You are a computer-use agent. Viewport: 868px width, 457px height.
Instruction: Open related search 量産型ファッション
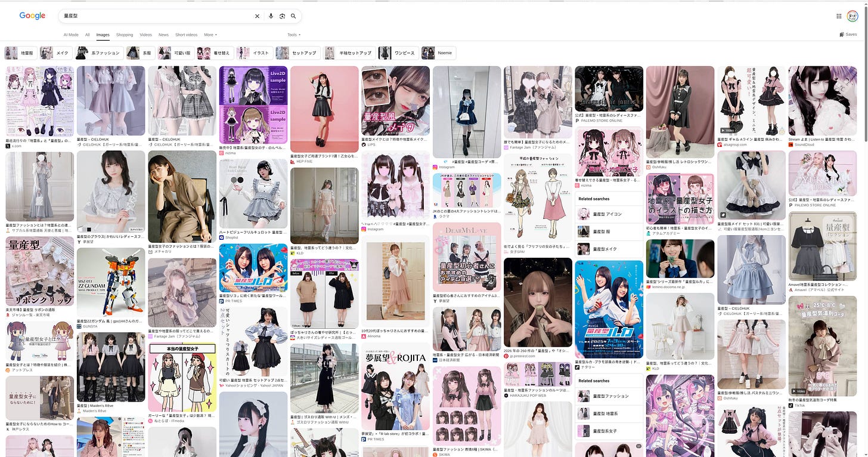[x=609, y=396]
